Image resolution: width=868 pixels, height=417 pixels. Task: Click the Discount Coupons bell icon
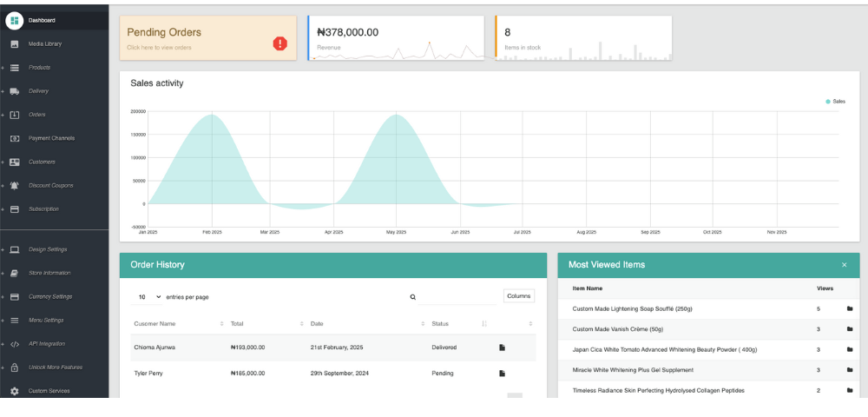pos(15,186)
